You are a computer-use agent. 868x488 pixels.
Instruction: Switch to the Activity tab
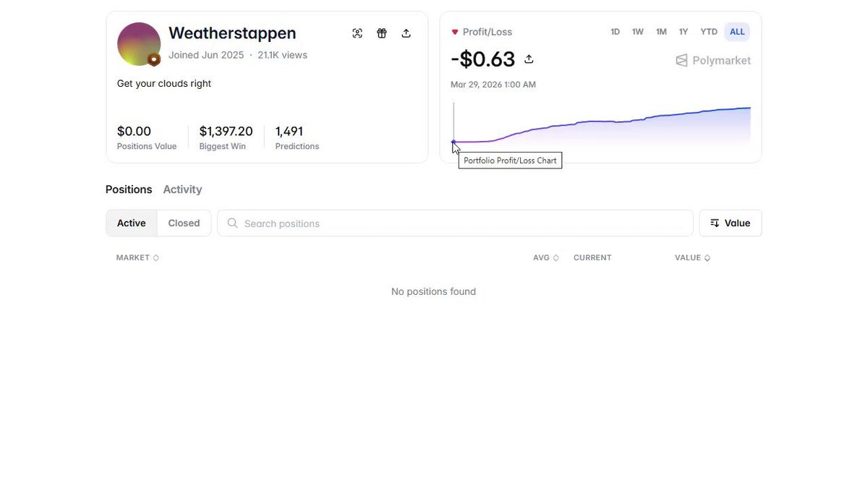(182, 189)
